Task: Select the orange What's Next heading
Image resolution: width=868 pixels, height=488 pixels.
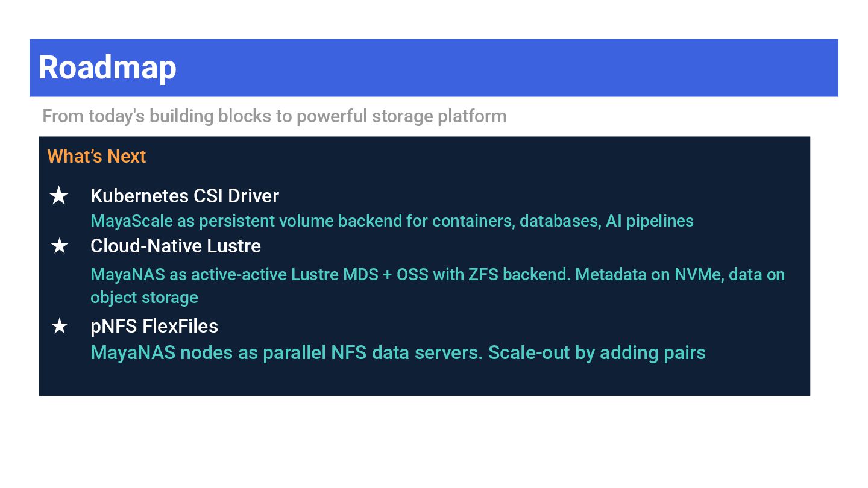Action: pyautogui.click(x=96, y=156)
